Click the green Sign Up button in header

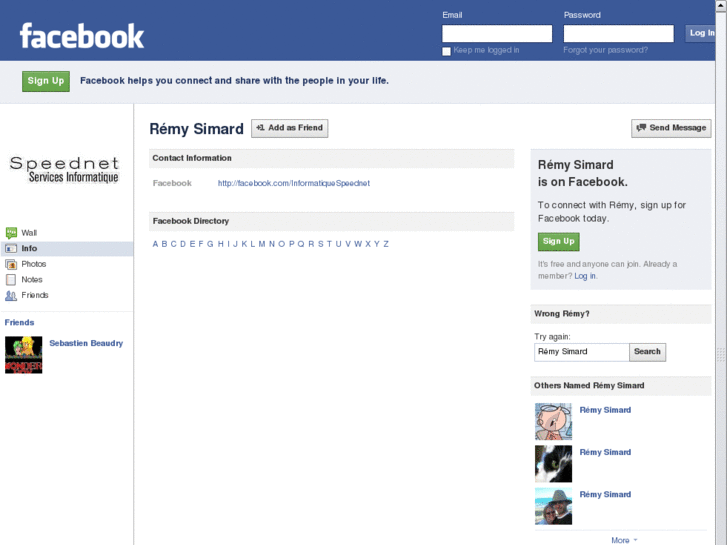[x=46, y=81]
